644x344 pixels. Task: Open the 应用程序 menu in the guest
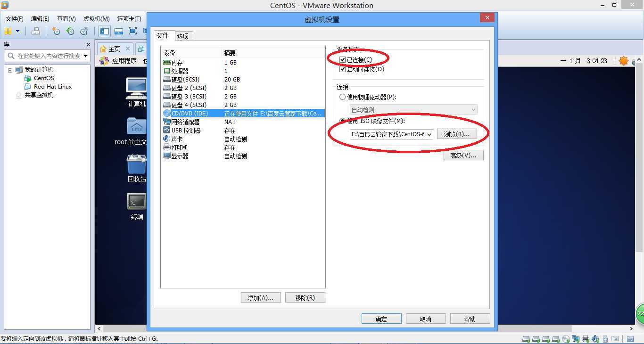pyautogui.click(x=124, y=61)
